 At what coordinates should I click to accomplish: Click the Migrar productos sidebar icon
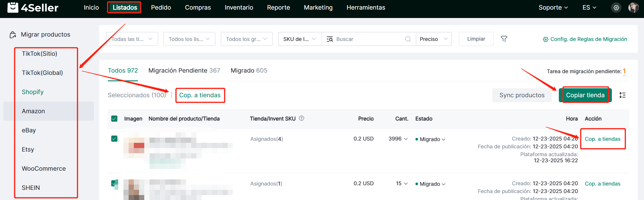13,35
